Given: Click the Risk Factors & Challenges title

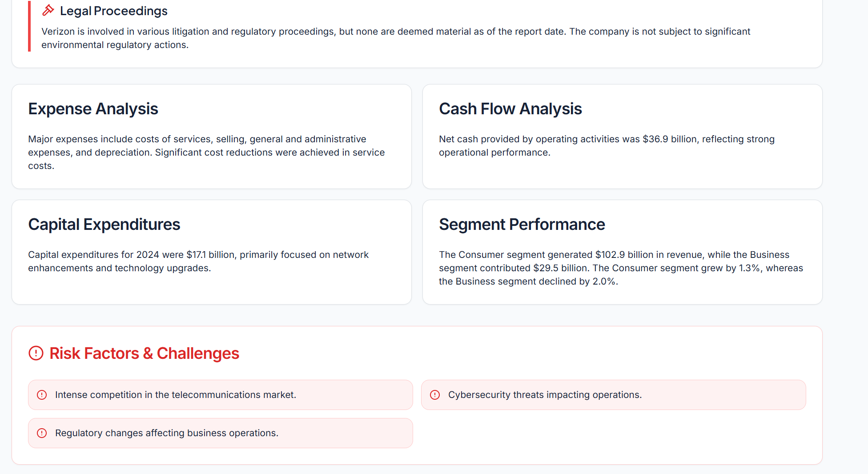Looking at the screenshot, I should click(144, 353).
